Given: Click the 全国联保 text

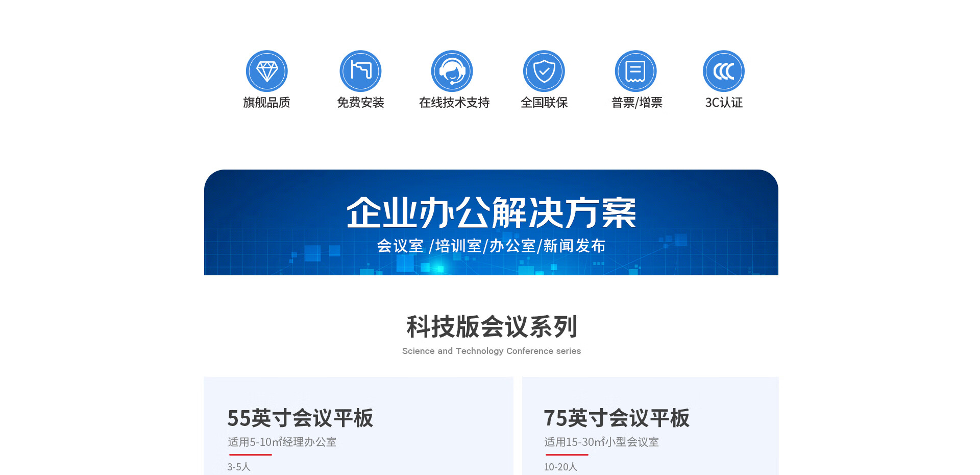Looking at the screenshot, I should tap(544, 103).
